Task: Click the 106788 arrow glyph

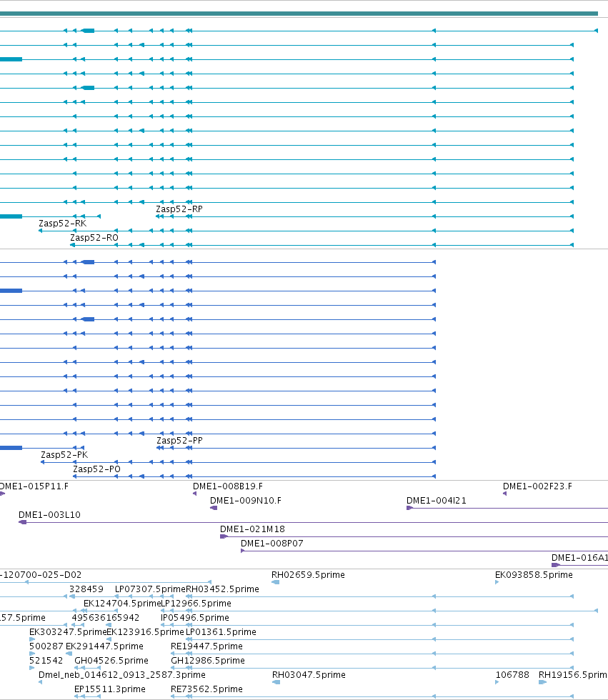Action: 497,682
